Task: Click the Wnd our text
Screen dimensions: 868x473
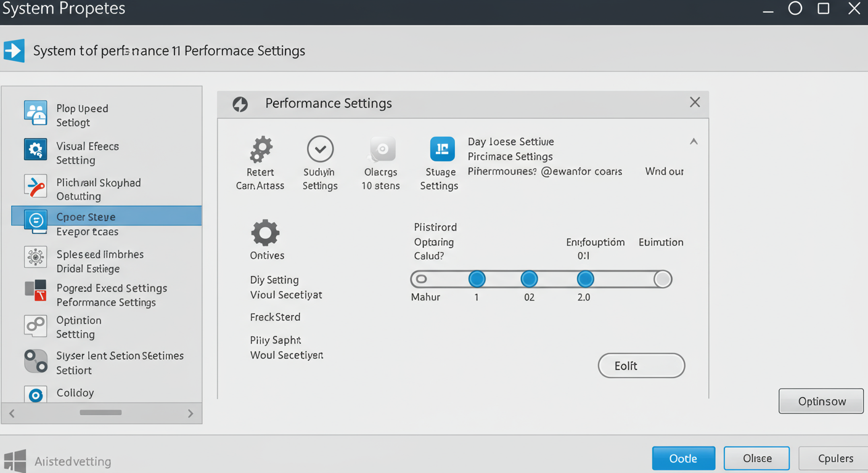Action: click(664, 171)
